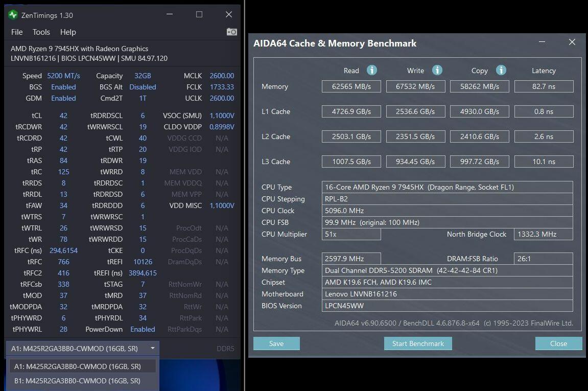Click the Close button in AIDA64
The height and width of the screenshot is (391, 588).
point(558,343)
